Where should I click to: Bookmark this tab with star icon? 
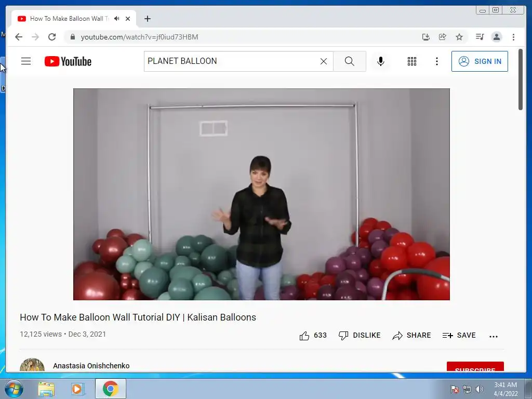click(459, 37)
